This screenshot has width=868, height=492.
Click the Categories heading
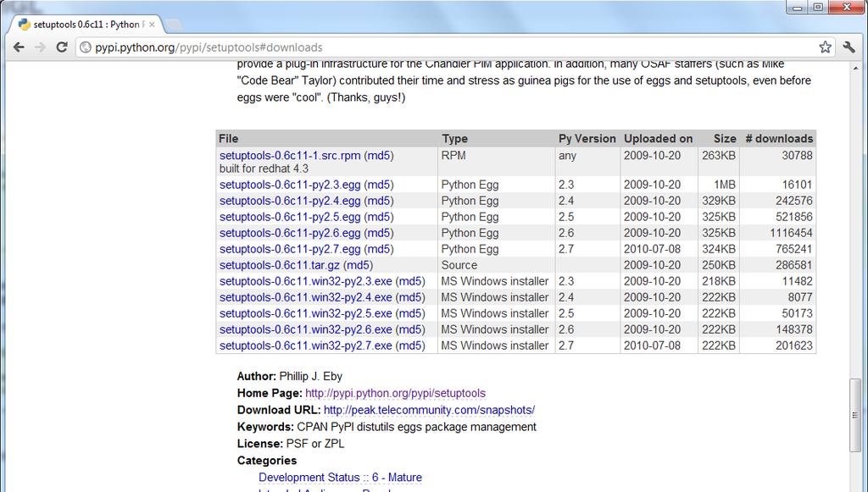pyautogui.click(x=267, y=460)
